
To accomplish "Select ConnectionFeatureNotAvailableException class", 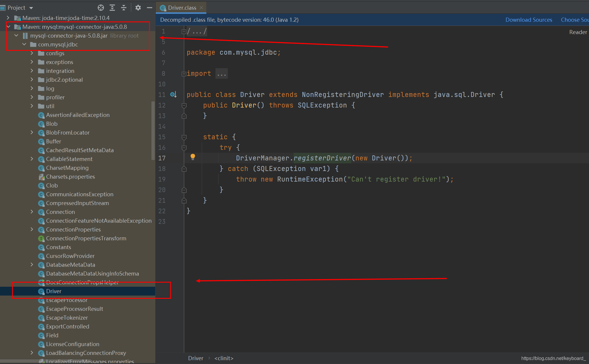I will point(99,221).
